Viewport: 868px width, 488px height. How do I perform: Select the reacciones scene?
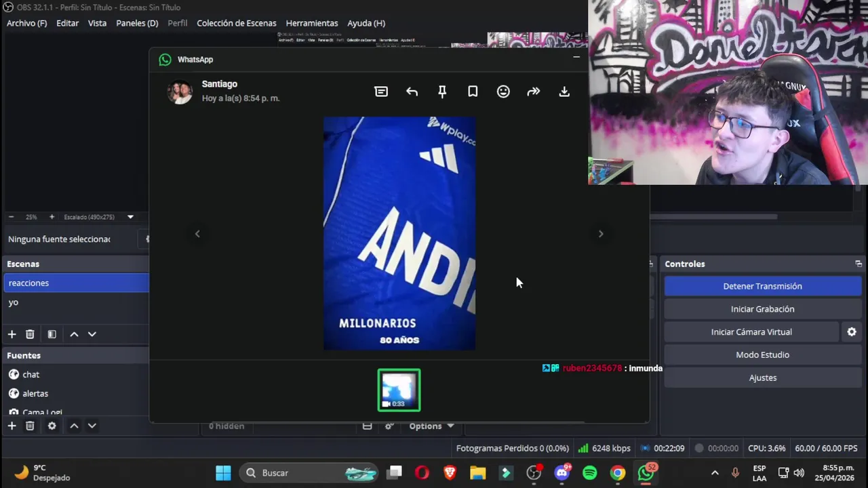click(76, 283)
